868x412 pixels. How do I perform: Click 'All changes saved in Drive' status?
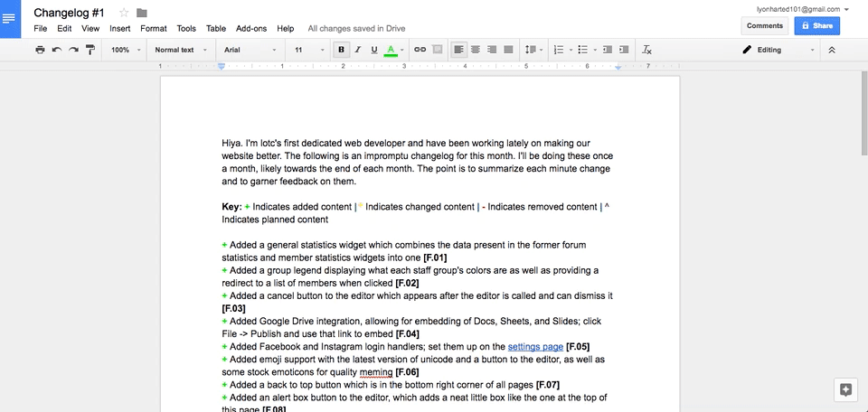click(x=356, y=28)
